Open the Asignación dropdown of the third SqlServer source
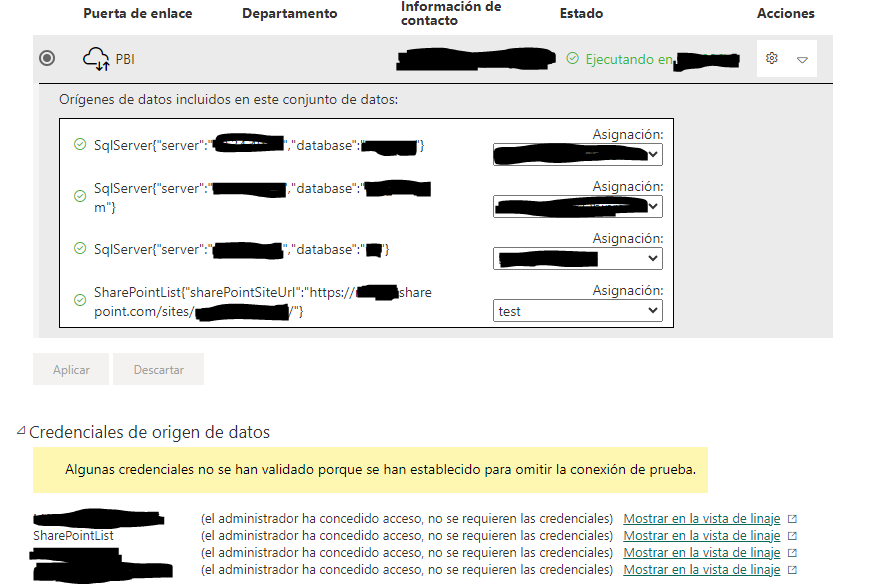Screen dimensions: 879x584 point(577,258)
